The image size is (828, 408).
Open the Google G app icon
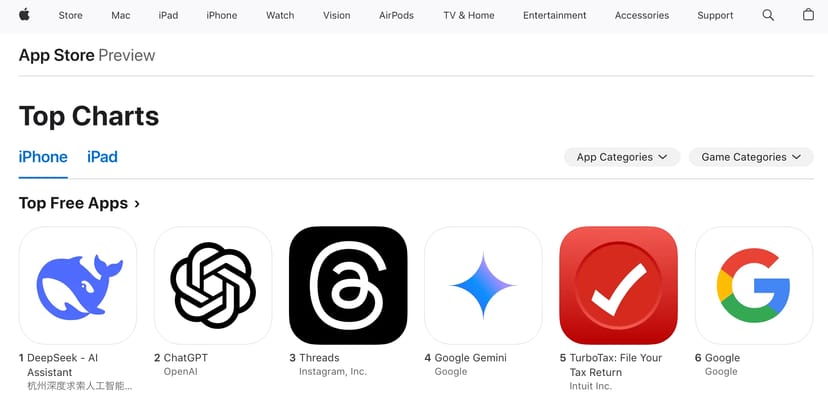(x=754, y=286)
